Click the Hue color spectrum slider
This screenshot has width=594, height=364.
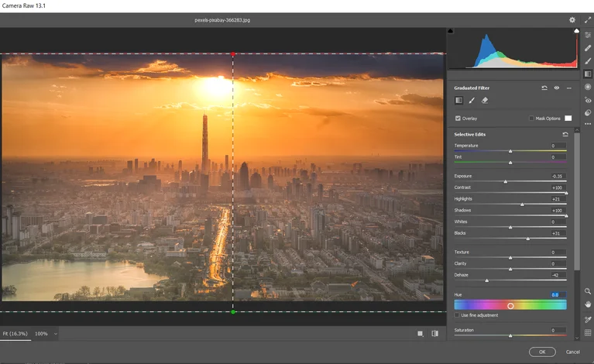(510, 305)
